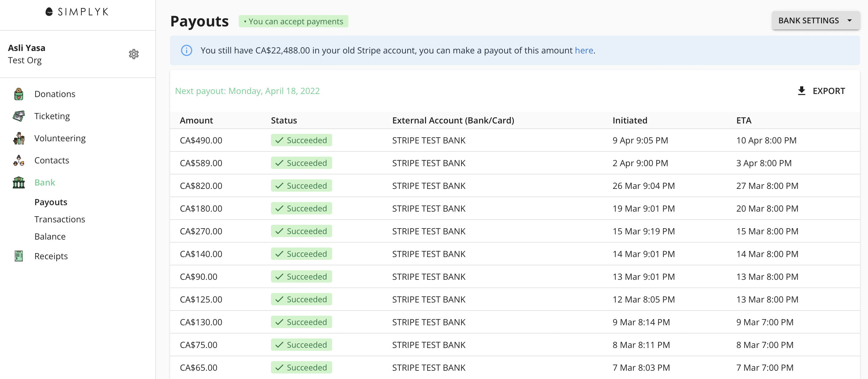Viewport: 868px width, 379px height.
Task: Click initiated date 9 Apr 9:05 PM
Action: [640, 140]
